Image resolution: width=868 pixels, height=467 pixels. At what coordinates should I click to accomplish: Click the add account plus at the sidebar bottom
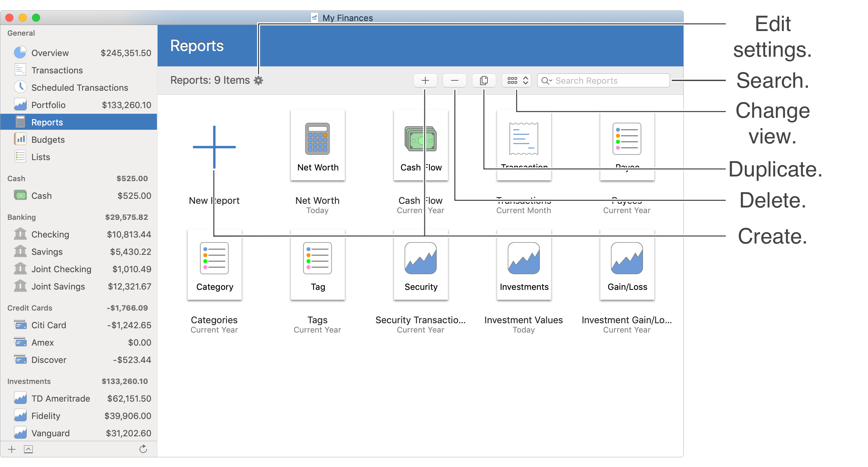point(12,449)
